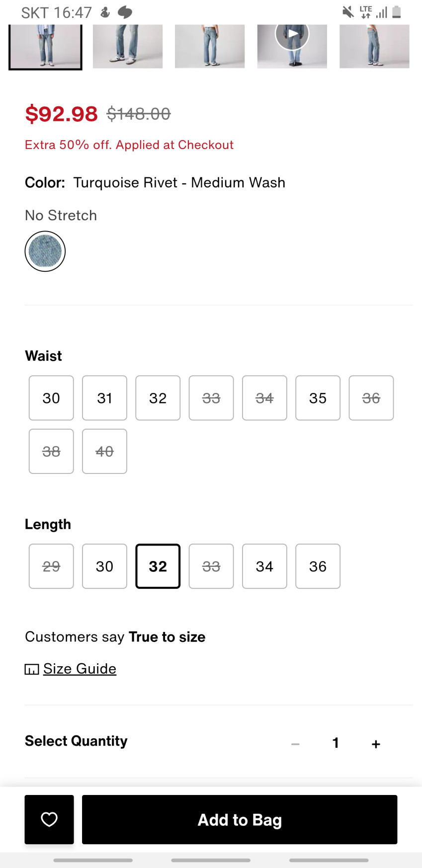Image resolution: width=422 pixels, height=868 pixels.
Task: Play the product video thumbnail
Action: [x=292, y=35]
